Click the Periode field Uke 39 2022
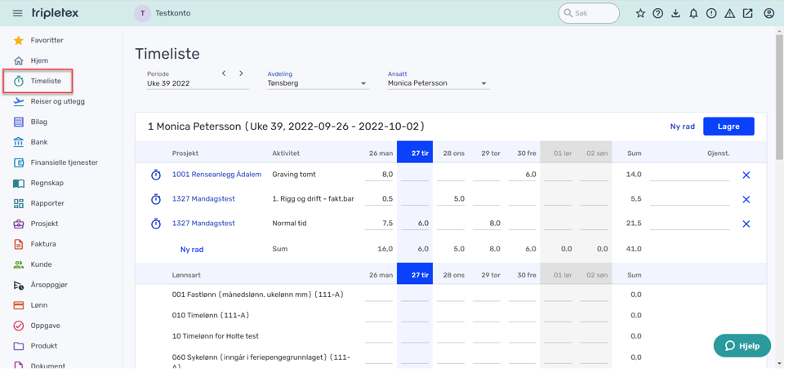Image resolution: width=785 pixels, height=370 pixels. pyautogui.click(x=197, y=84)
